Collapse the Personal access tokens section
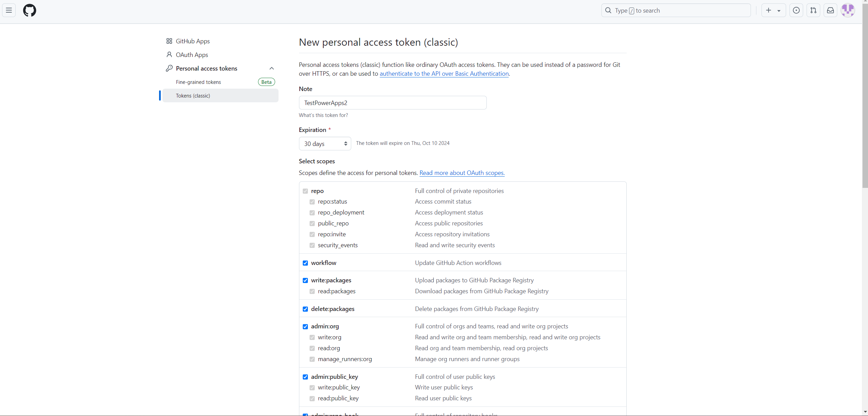Screen dimensions: 868x416 pos(271,68)
